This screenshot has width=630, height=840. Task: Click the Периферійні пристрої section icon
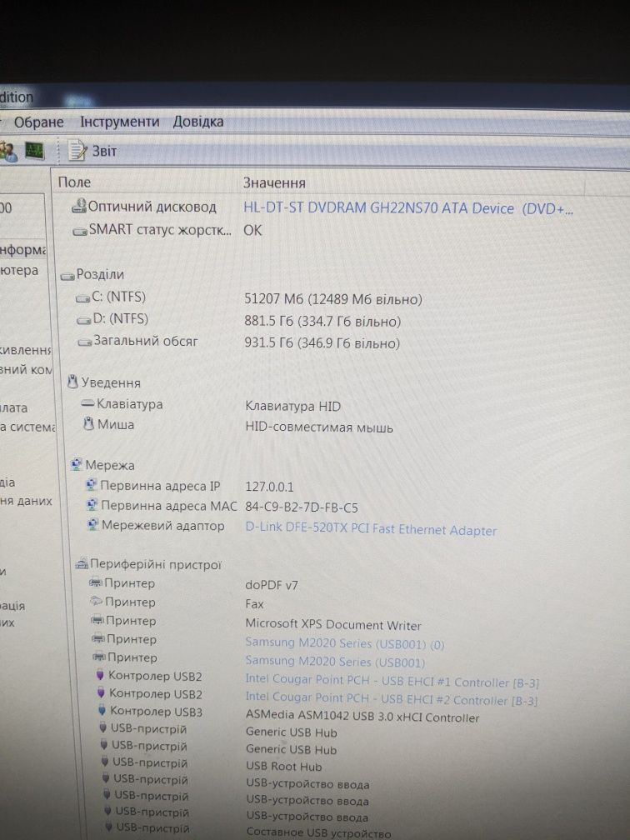click(x=82, y=563)
